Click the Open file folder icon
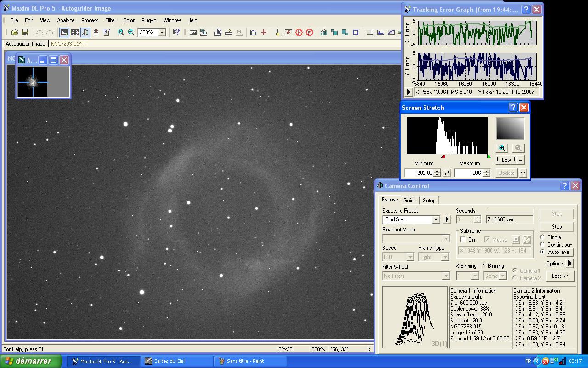 coord(15,33)
